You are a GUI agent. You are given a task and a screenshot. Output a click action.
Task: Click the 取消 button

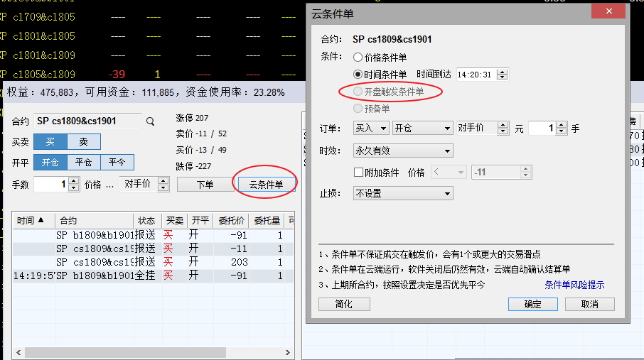[x=589, y=304]
